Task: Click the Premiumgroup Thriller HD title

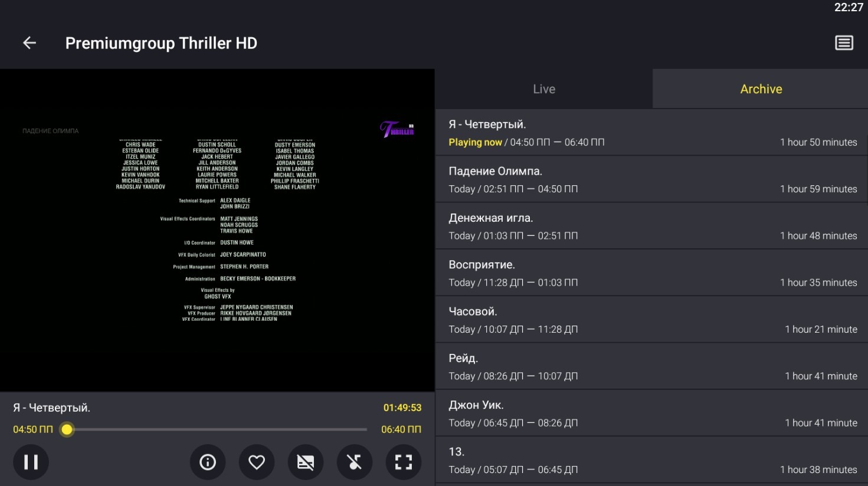Action: pos(161,43)
